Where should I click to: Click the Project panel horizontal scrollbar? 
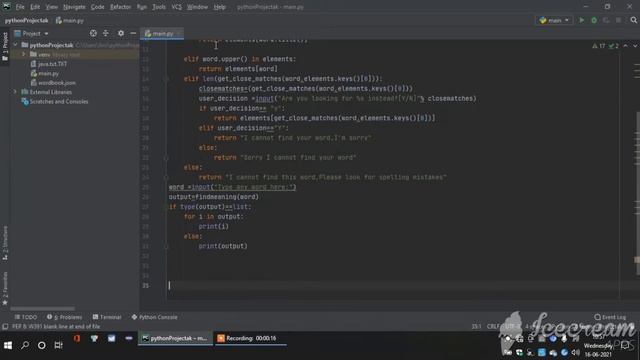pos(42,309)
